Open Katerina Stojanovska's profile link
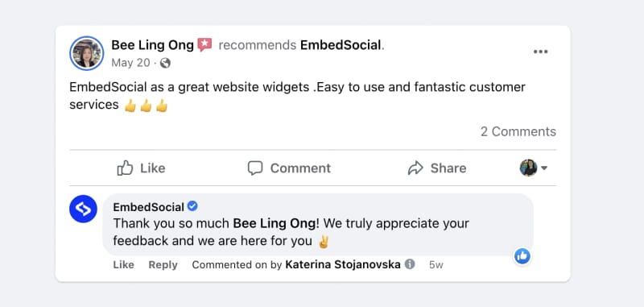The height and width of the screenshot is (307, 644). point(343,264)
